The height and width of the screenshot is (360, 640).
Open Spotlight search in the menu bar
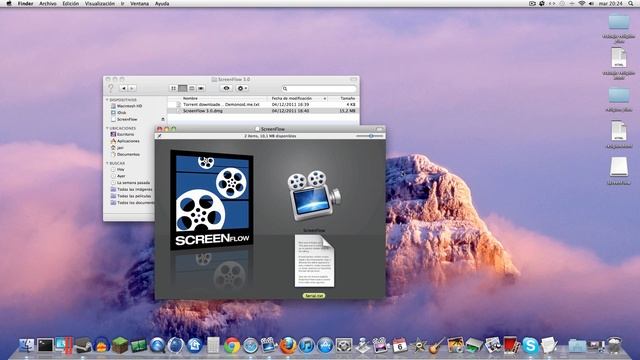631,3
